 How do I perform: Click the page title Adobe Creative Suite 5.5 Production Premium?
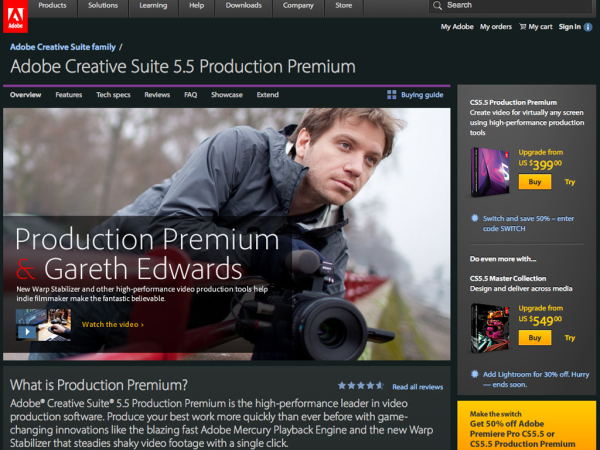(183, 66)
